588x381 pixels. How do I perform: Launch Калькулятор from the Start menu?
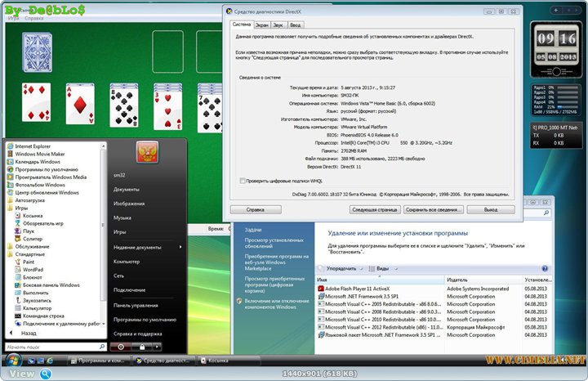pos(37,307)
